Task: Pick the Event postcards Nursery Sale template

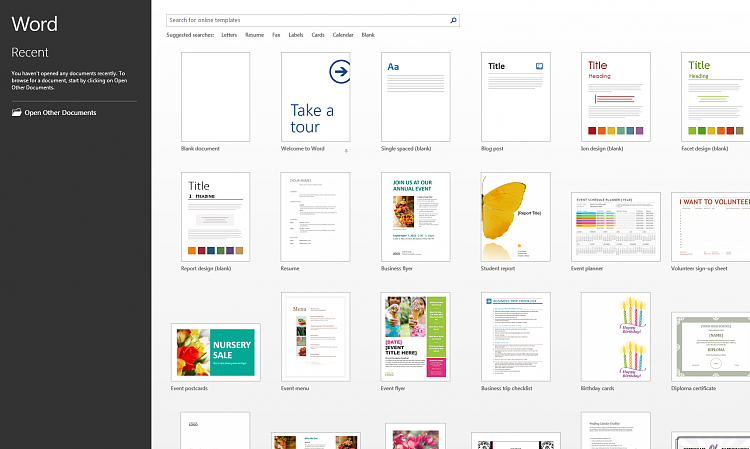Action: (216, 352)
